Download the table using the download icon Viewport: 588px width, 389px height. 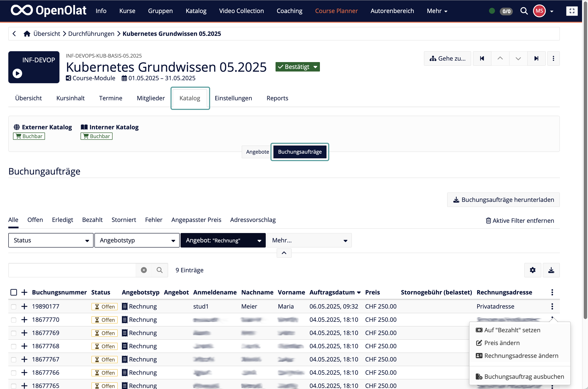pyautogui.click(x=551, y=270)
